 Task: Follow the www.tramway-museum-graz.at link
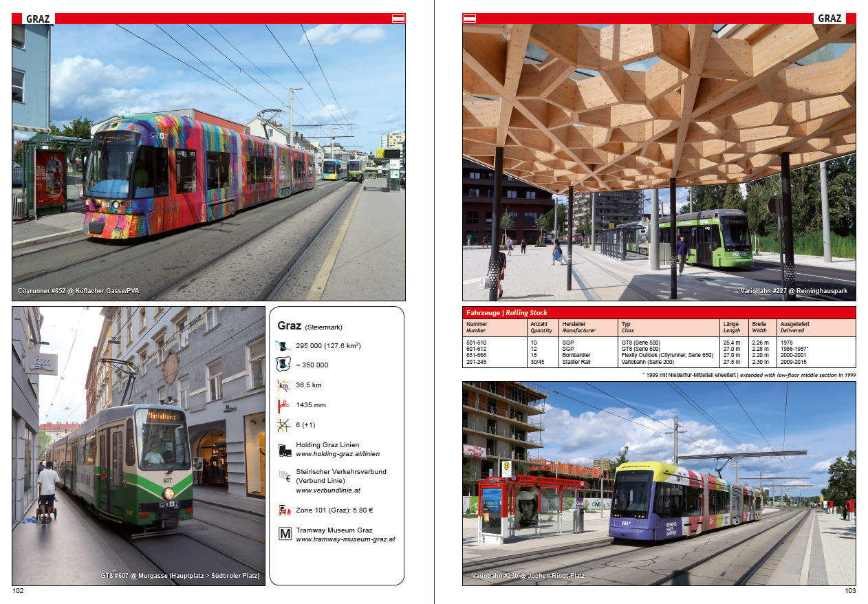pyautogui.click(x=345, y=539)
